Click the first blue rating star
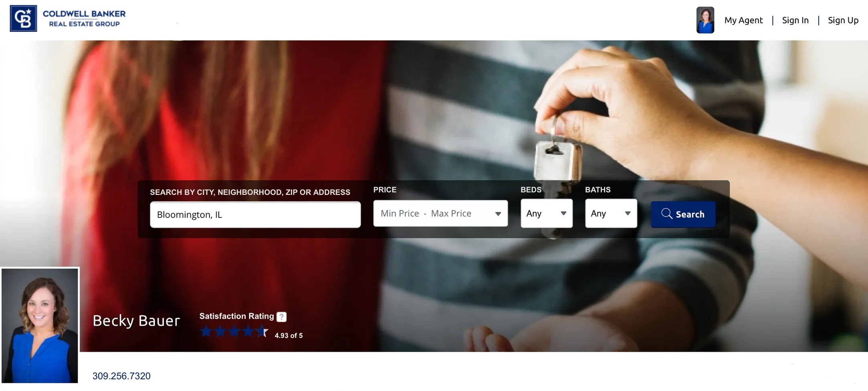Viewport: 868px width, 391px height. pos(206,332)
